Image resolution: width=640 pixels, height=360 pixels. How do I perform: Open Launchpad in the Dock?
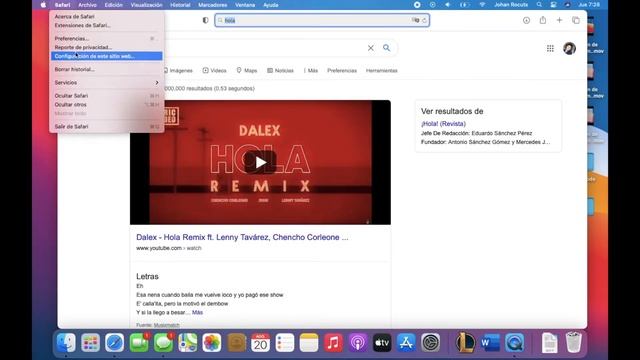(x=90, y=342)
